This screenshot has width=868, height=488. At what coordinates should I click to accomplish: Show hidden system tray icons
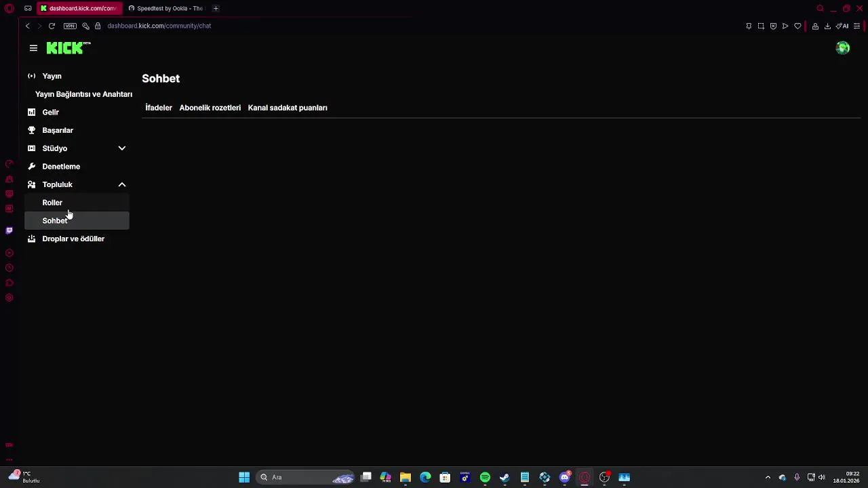tap(768, 477)
